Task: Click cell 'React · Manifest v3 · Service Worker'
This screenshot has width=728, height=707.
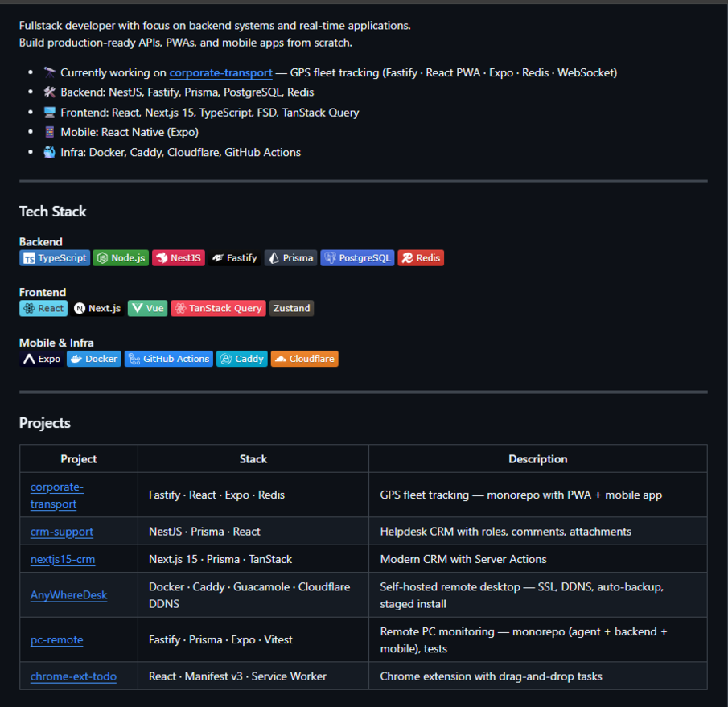Action: pos(253,676)
